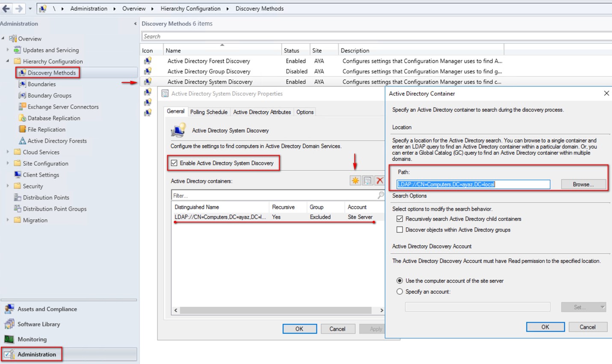
Task: Click the Active Directory Forests icon
Action: click(x=22, y=141)
